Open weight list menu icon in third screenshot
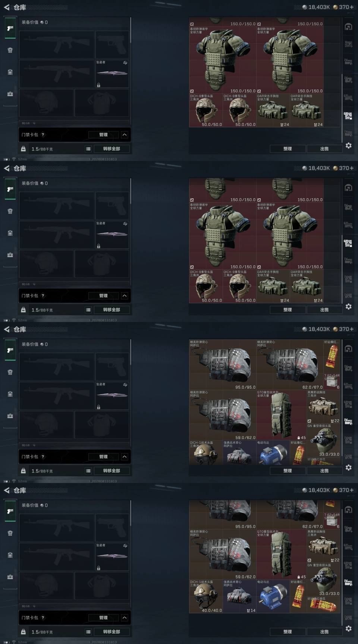This screenshot has width=358, height=644. 88,471
